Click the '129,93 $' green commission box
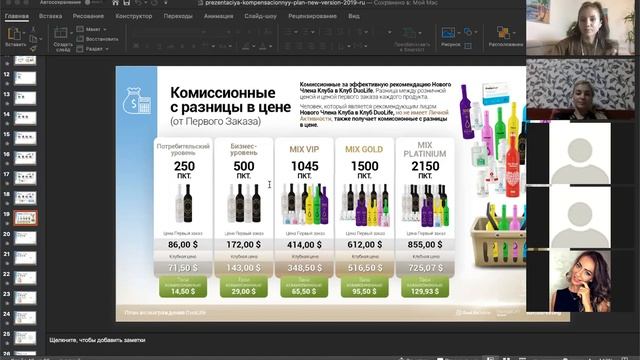 click(x=425, y=287)
